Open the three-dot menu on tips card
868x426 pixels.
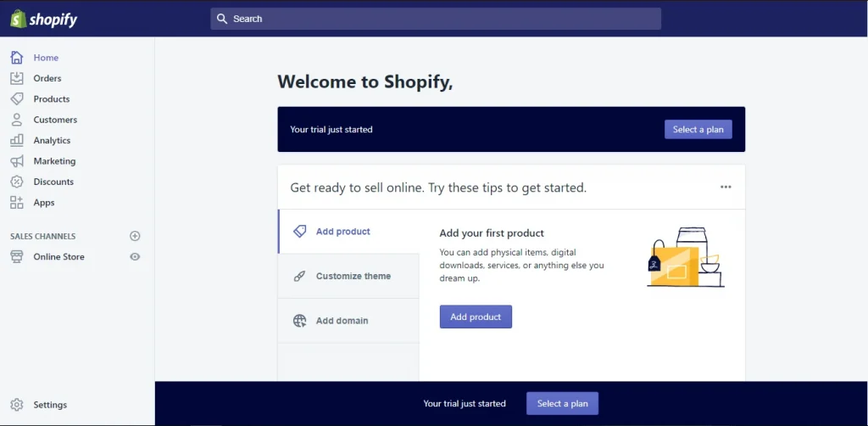tap(726, 187)
